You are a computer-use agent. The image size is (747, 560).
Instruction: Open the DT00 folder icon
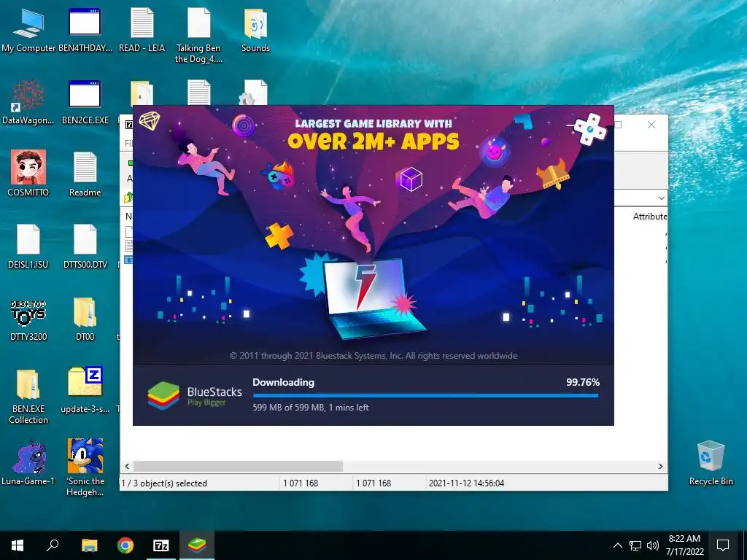tap(85, 318)
